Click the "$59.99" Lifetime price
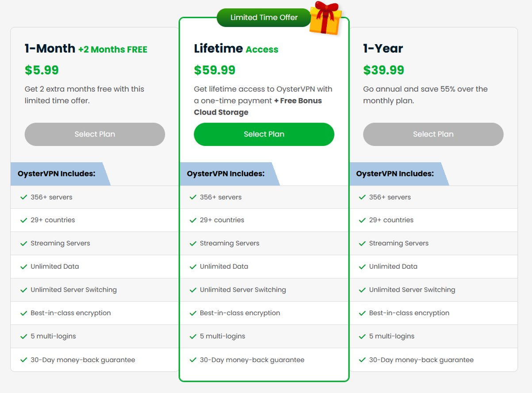This screenshot has height=393, width=532. click(x=214, y=70)
